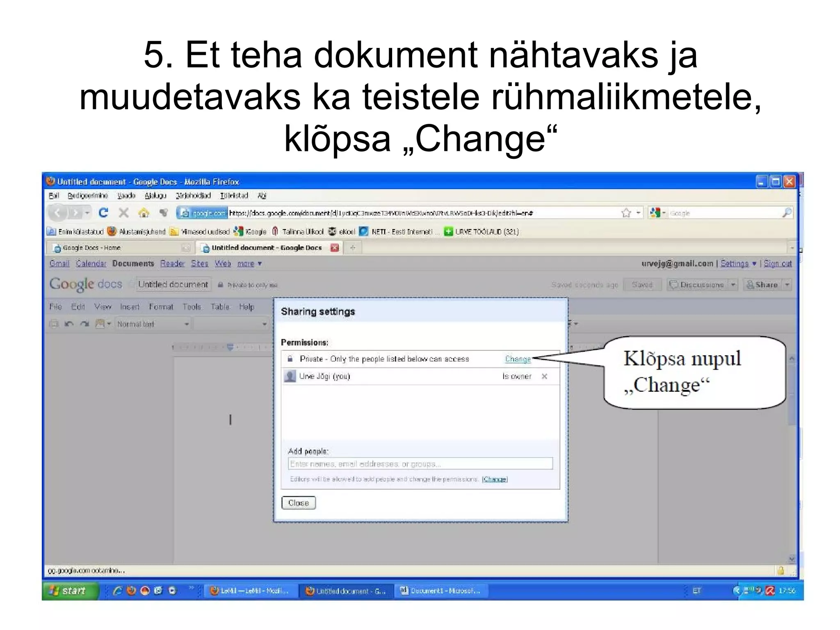Viewport: 840px width, 630px height.
Task: Reload the page with the refresh icon
Action: pos(103,212)
